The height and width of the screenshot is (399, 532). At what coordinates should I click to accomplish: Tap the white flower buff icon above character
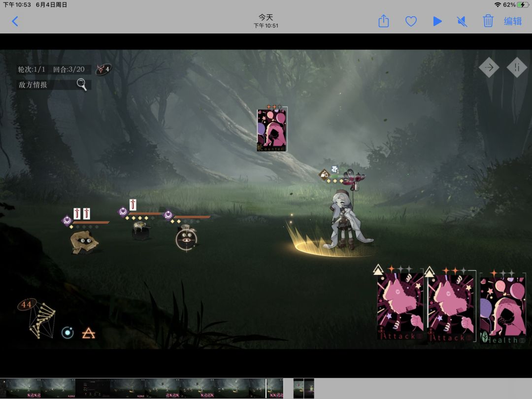point(335,169)
